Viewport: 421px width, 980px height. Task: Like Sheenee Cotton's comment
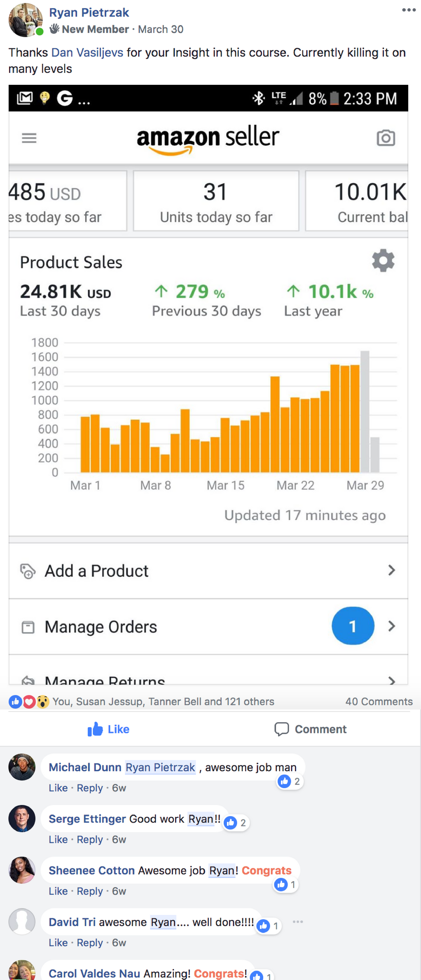(58, 891)
